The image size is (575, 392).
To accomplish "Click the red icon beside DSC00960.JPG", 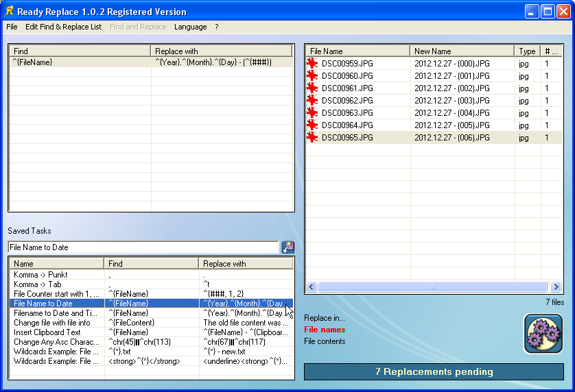I will 313,76.
